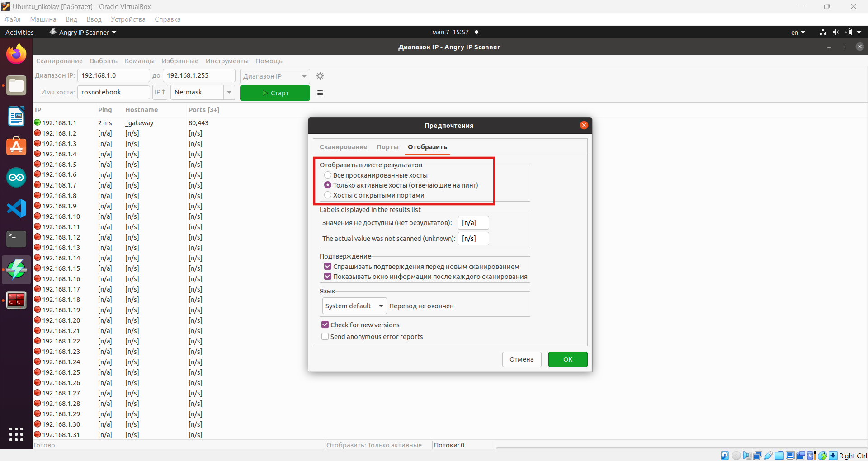Viewport: 868px width, 461px height.
Task: Open Terminal from the dock
Action: 16,239
